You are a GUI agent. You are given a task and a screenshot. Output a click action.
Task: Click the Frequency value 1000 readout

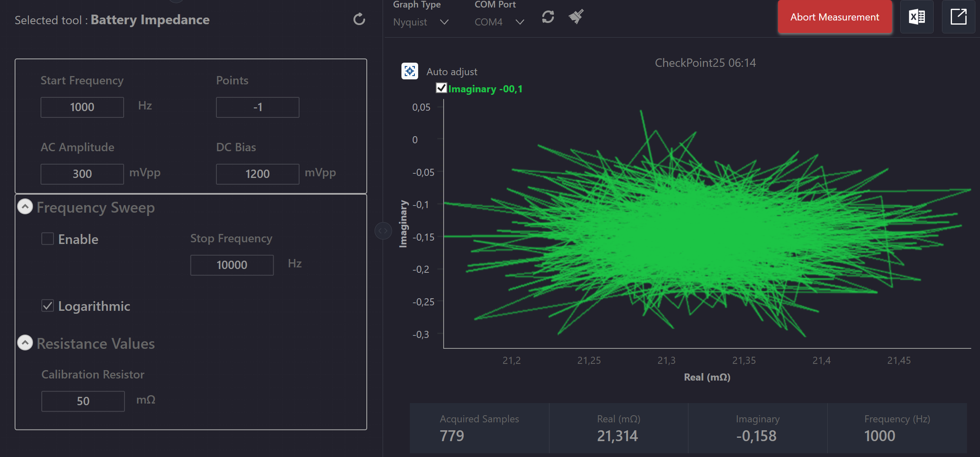880,436
